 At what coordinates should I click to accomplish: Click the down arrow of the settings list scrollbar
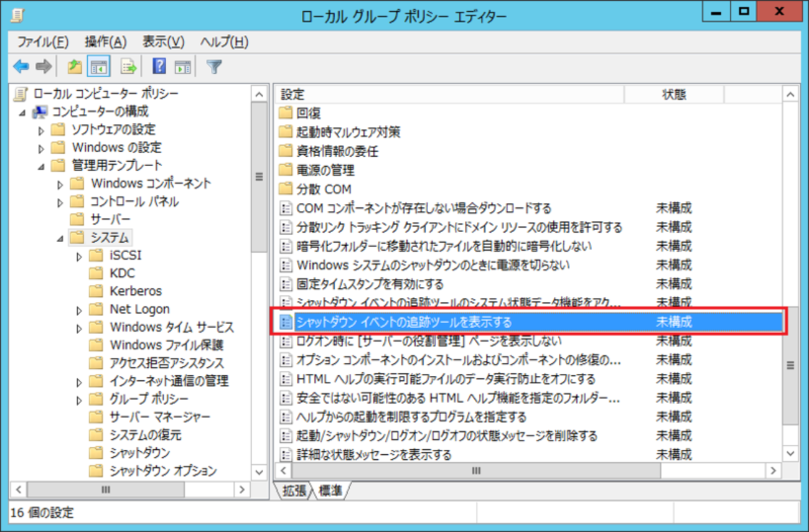pos(790,454)
